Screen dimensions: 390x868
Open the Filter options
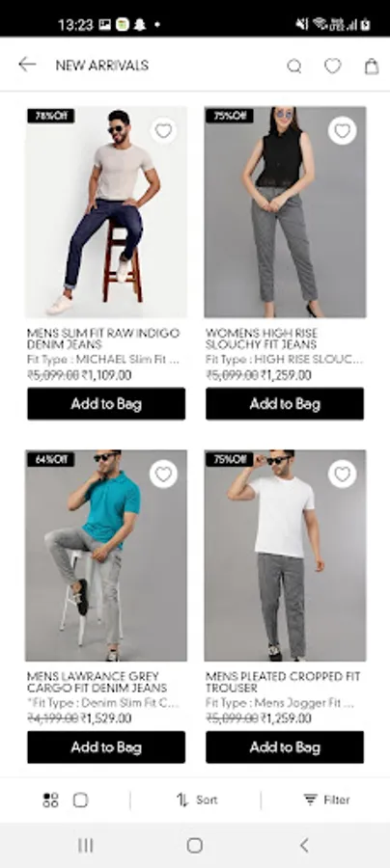[x=327, y=800]
